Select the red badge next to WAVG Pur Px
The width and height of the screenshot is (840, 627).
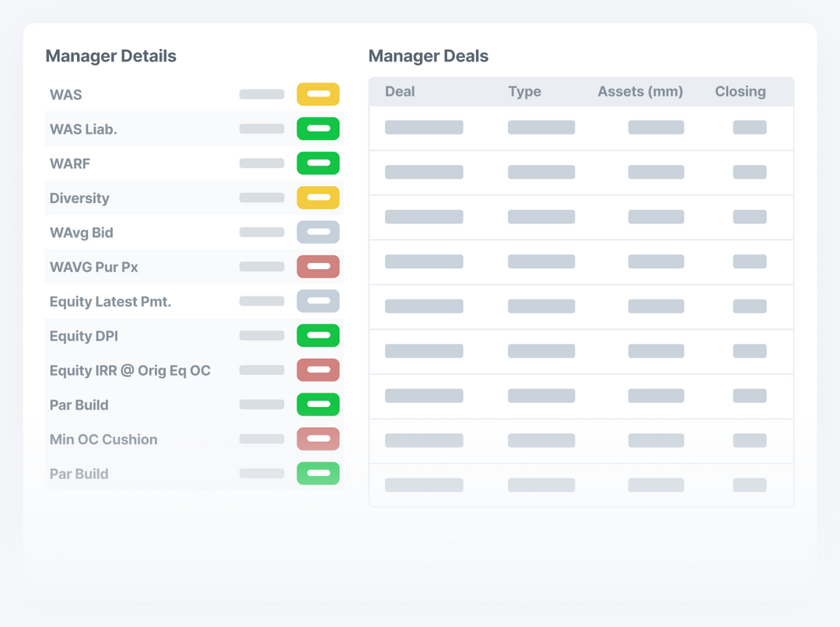pyautogui.click(x=318, y=266)
